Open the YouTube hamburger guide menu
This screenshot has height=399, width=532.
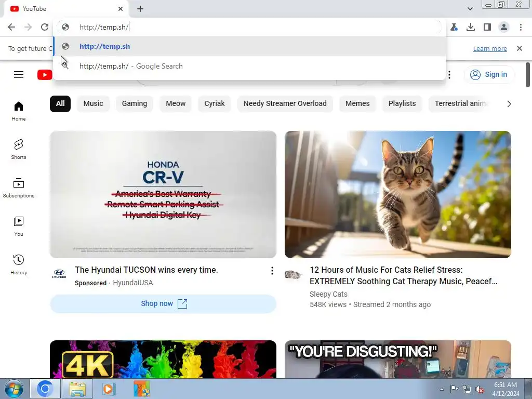click(19, 75)
